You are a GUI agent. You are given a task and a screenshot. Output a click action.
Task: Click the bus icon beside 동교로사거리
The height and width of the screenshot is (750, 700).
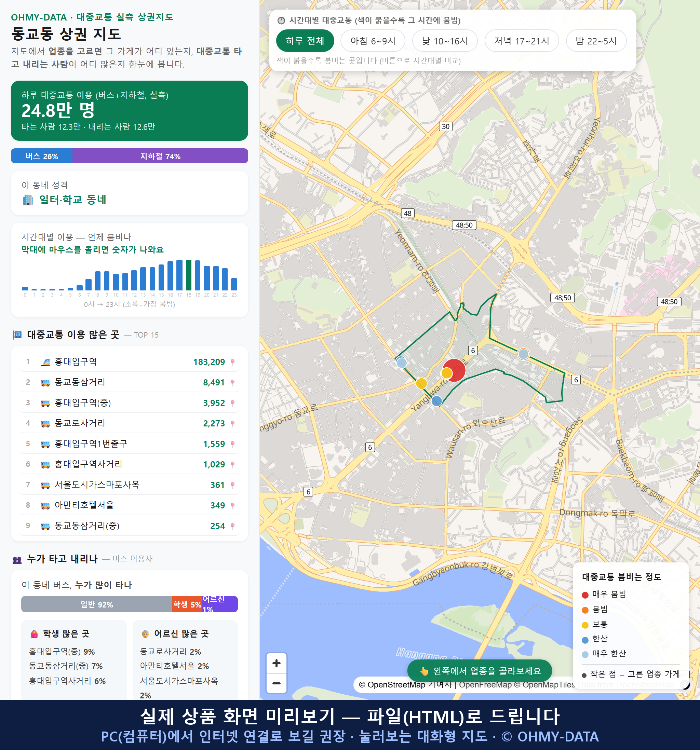[x=45, y=424]
